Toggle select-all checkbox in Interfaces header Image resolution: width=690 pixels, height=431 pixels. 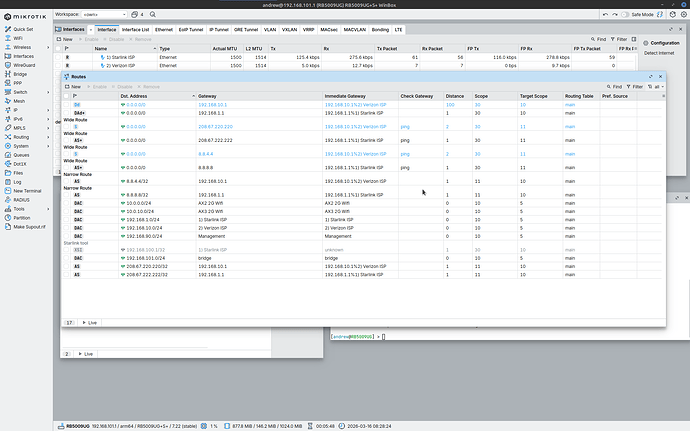[58, 48]
